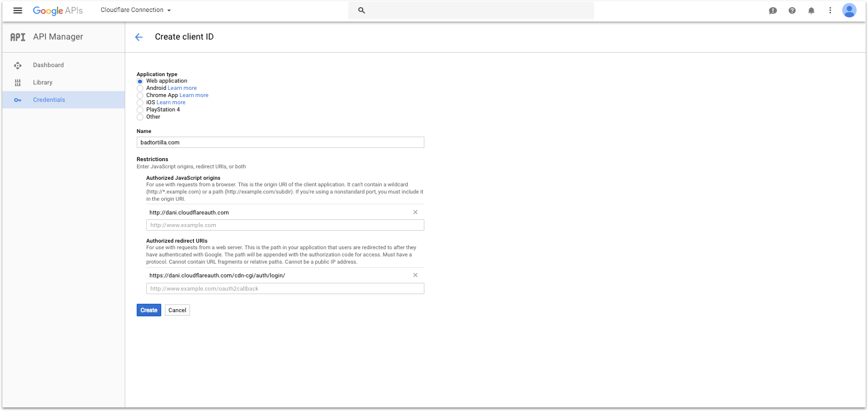Select the Android application type

pyautogui.click(x=140, y=88)
